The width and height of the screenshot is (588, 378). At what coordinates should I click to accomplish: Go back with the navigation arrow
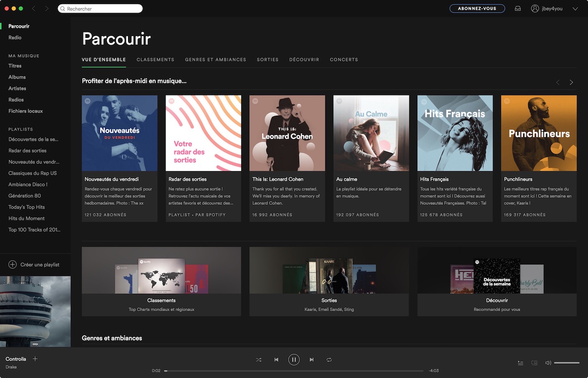34,8
